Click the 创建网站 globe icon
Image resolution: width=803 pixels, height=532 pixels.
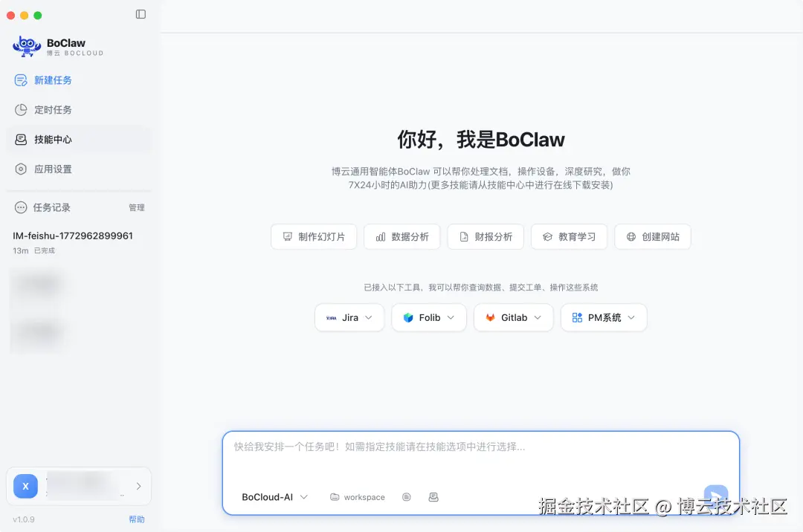click(x=631, y=237)
